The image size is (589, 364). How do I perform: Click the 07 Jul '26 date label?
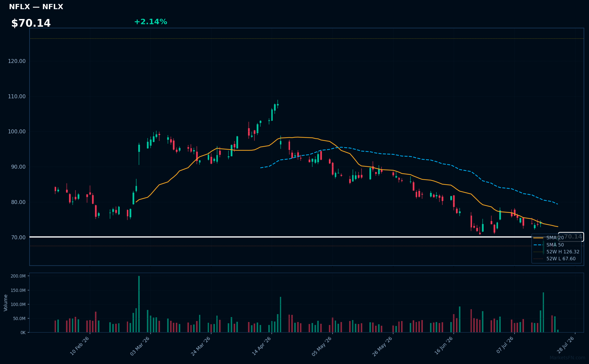click(x=505, y=345)
